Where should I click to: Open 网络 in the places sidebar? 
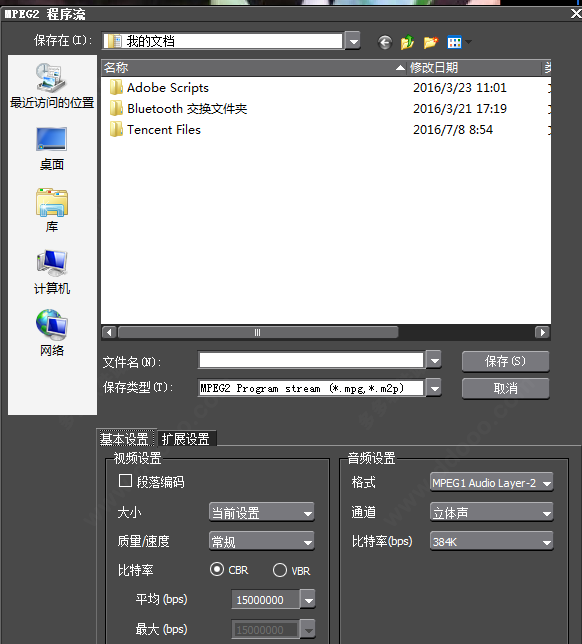[52, 333]
